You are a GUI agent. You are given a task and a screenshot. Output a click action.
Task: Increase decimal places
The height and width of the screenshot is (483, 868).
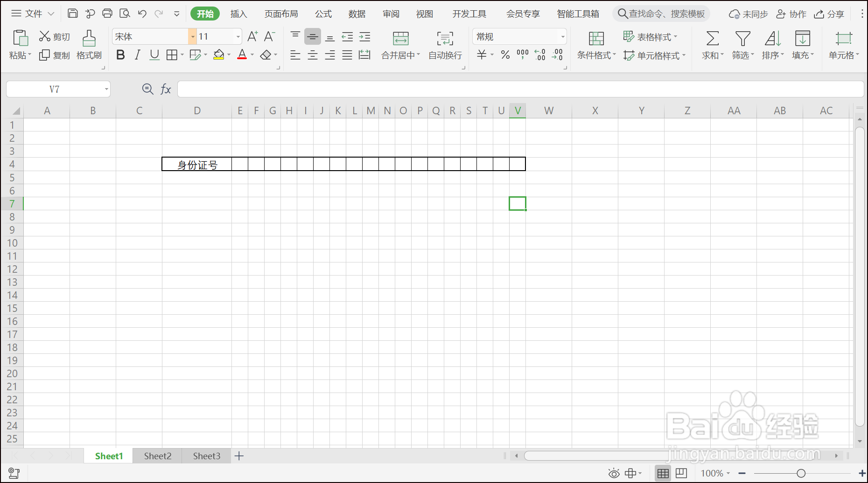click(540, 55)
